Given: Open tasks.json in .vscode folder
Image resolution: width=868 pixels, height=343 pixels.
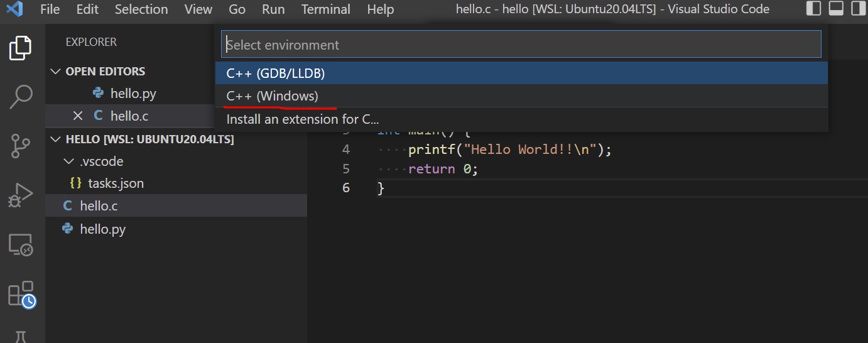Looking at the screenshot, I should pyautogui.click(x=116, y=183).
